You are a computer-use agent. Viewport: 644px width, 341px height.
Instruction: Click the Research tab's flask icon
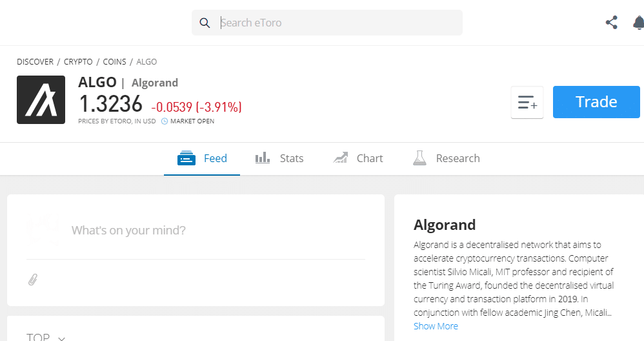pyautogui.click(x=419, y=158)
